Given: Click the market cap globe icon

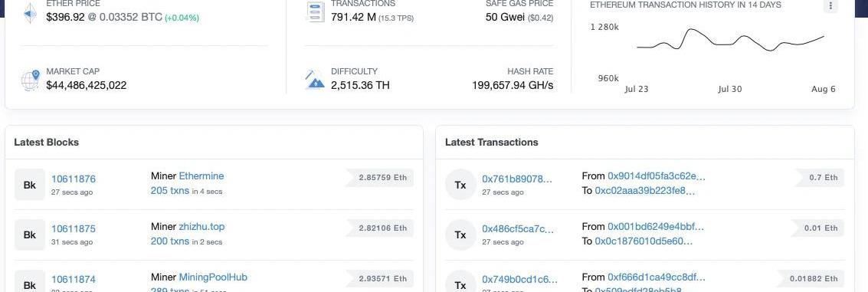Looking at the screenshot, I should coord(31,80).
